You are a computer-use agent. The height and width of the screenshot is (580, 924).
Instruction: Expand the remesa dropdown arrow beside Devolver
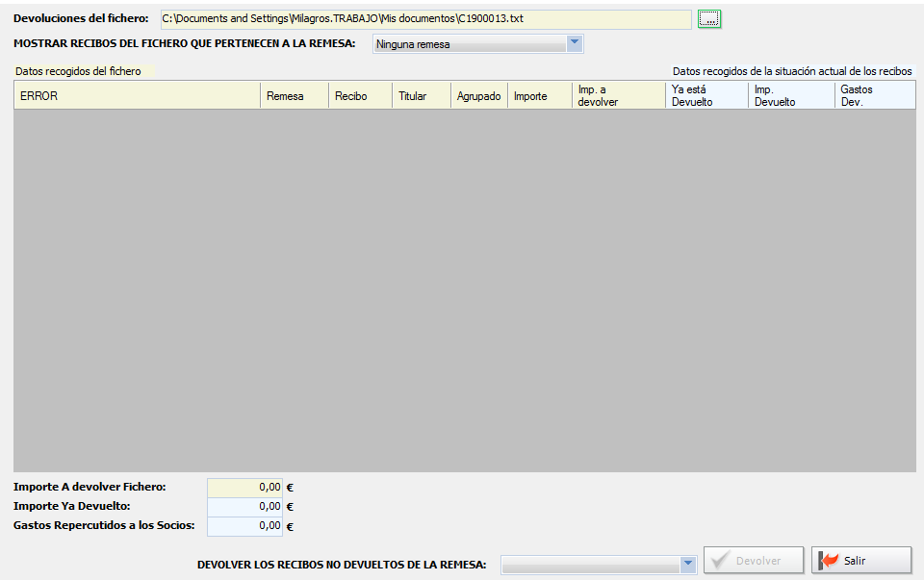click(687, 564)
